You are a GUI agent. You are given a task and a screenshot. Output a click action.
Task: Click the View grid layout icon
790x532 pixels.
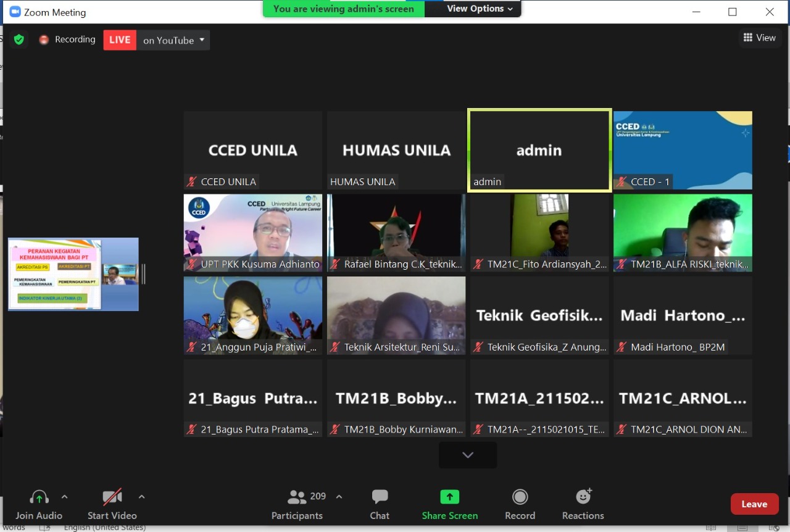[x=747, y=38]
